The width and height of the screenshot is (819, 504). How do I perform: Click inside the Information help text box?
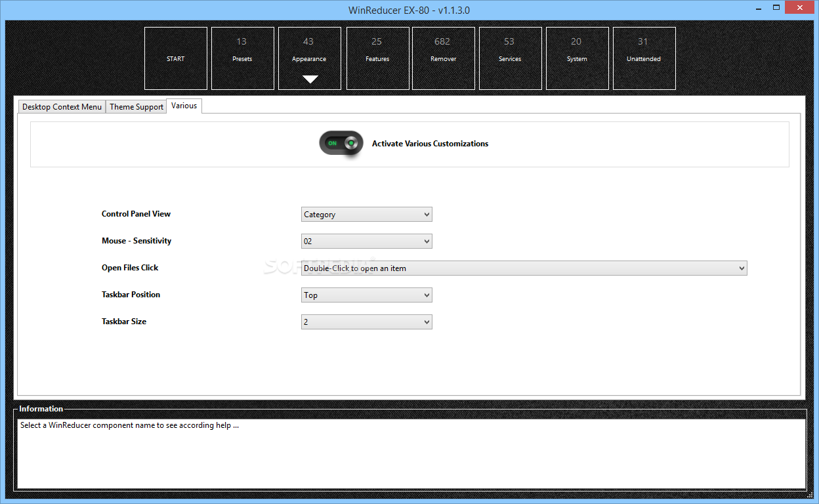click(x=411, y=453)
